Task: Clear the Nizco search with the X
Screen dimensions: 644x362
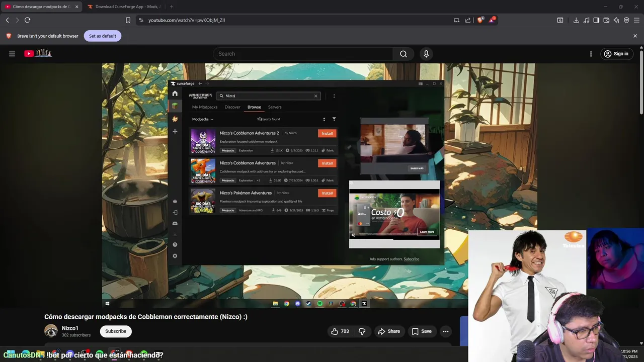Action: pos(316,96)
